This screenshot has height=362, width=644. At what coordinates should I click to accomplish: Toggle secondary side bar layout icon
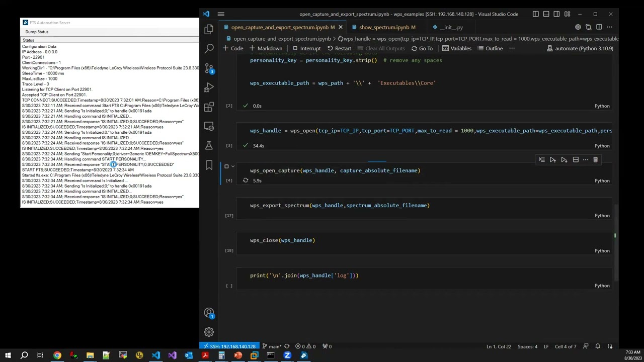(x=556, y=14)
